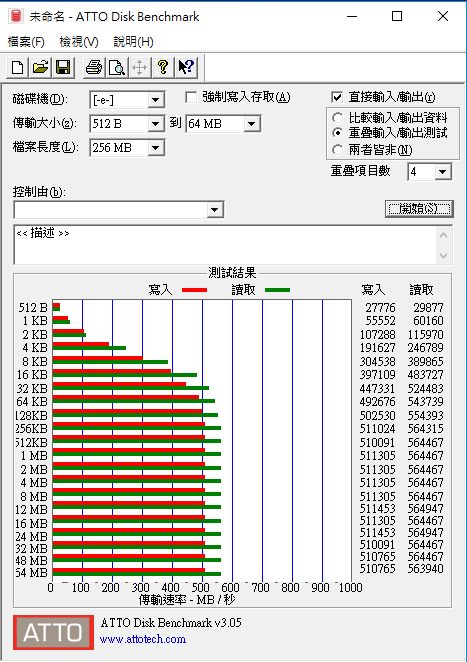Expand the 重疊項目數 queue depth dropdown

point(443,172)
